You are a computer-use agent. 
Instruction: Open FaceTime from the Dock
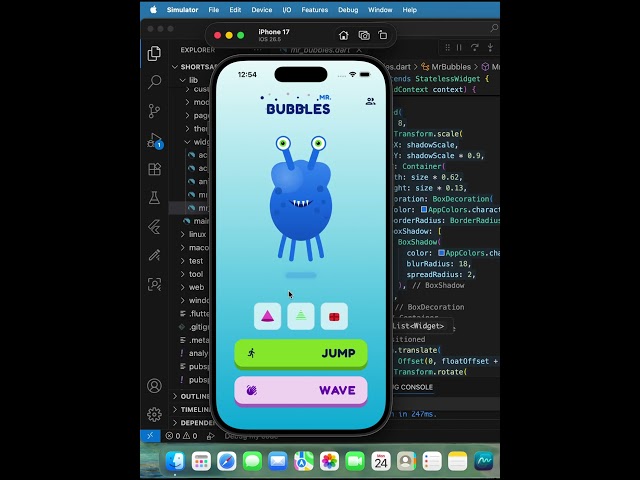click(355, 462)
